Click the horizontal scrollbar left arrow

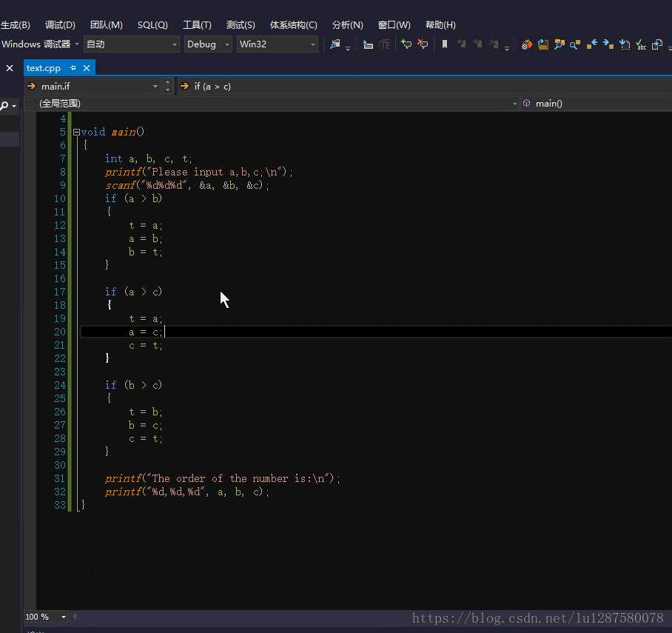tap(75, 617)
